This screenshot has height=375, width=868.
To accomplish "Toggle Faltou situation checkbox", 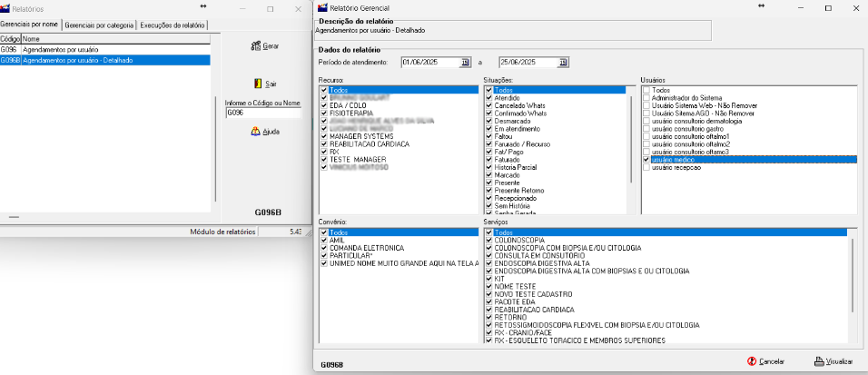I will point(488,135).
